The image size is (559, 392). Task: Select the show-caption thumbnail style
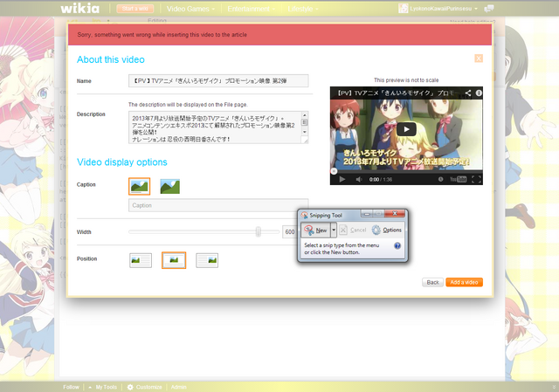coord(140,186)
